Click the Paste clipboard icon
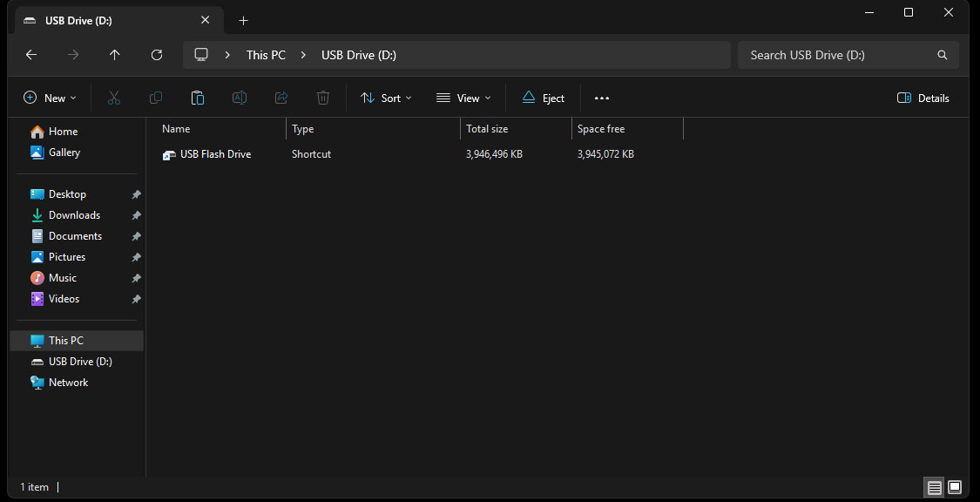 coord(198,98)
